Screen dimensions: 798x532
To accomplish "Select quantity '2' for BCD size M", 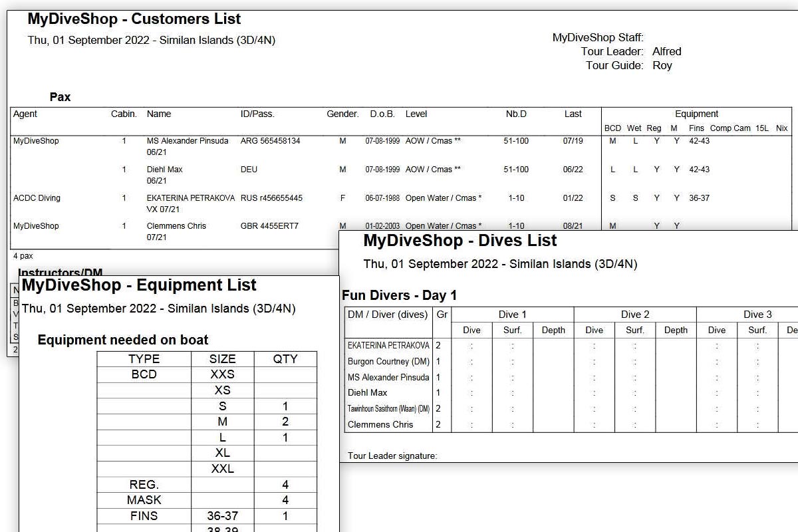I will tap(285, 422).
